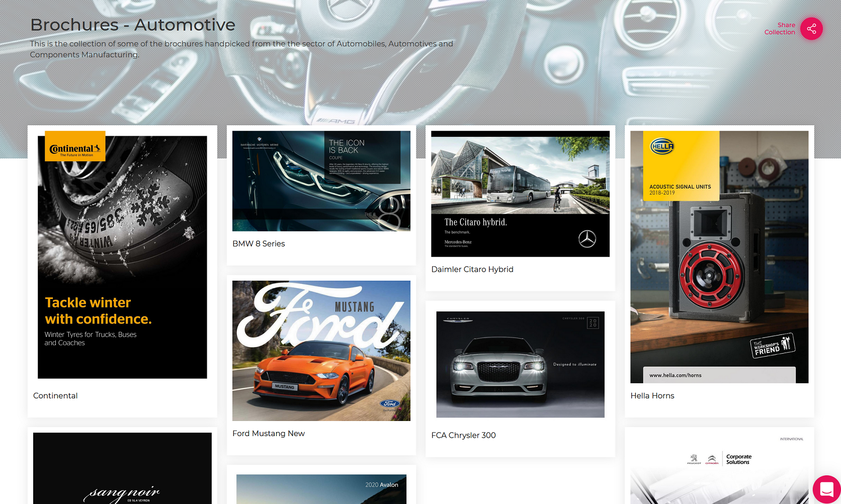Click the Daimler Citaro Hybrid title
Image resolution: width=841 pixels, height=504 pixels.
click(x=472, y=270)
